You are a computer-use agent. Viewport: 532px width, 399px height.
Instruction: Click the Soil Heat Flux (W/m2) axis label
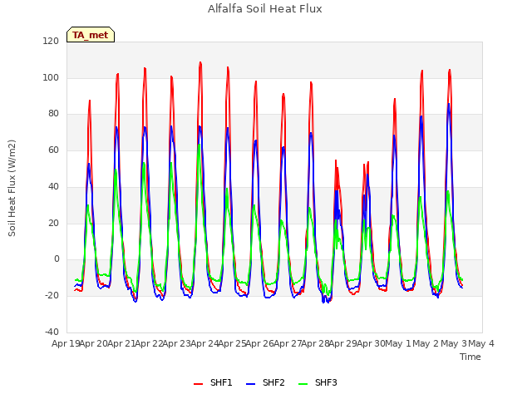point(12,188)
